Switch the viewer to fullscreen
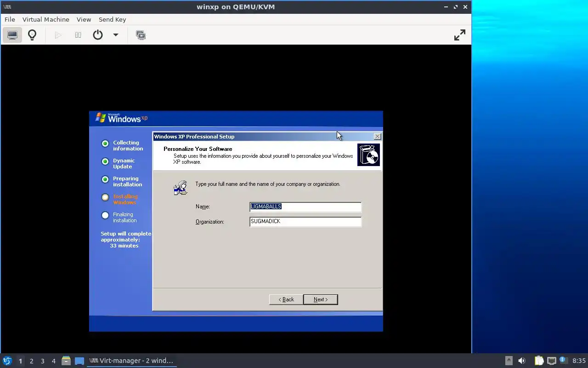 (x=459, y=35)
